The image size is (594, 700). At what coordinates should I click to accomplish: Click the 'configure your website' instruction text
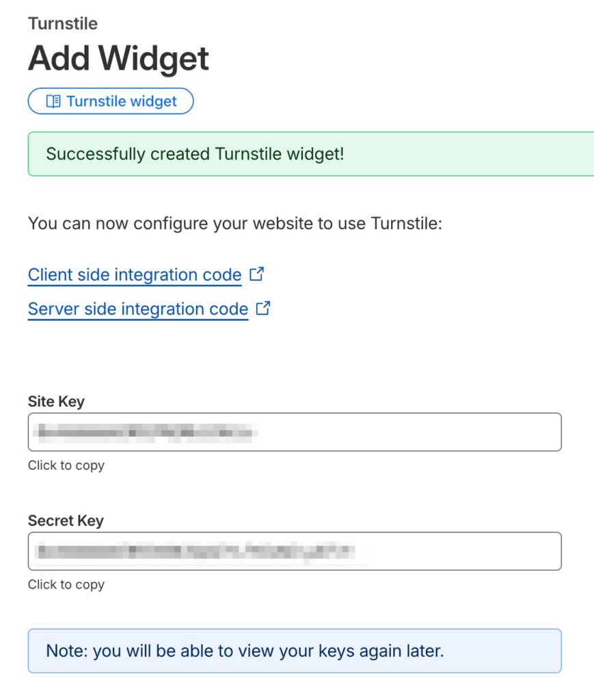click(234, 224)
